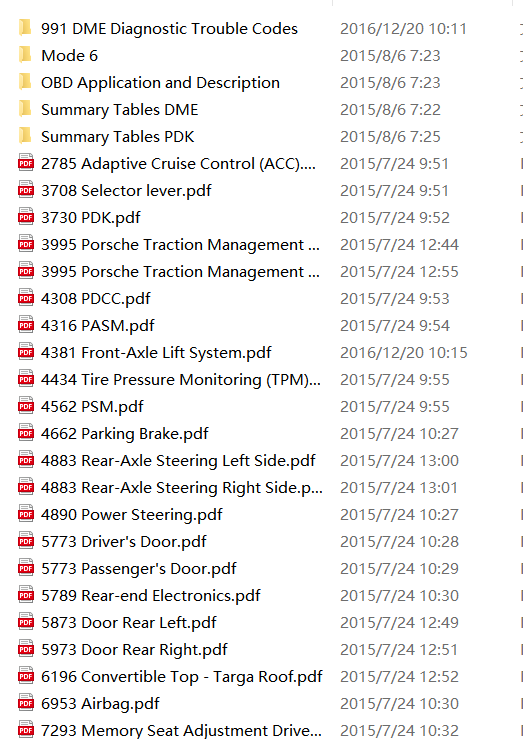The height and width of the screenshot is (748, 523).
Task: Select the 991 DME Diagnostic Trouble Codes folder name
Action: 169,29
